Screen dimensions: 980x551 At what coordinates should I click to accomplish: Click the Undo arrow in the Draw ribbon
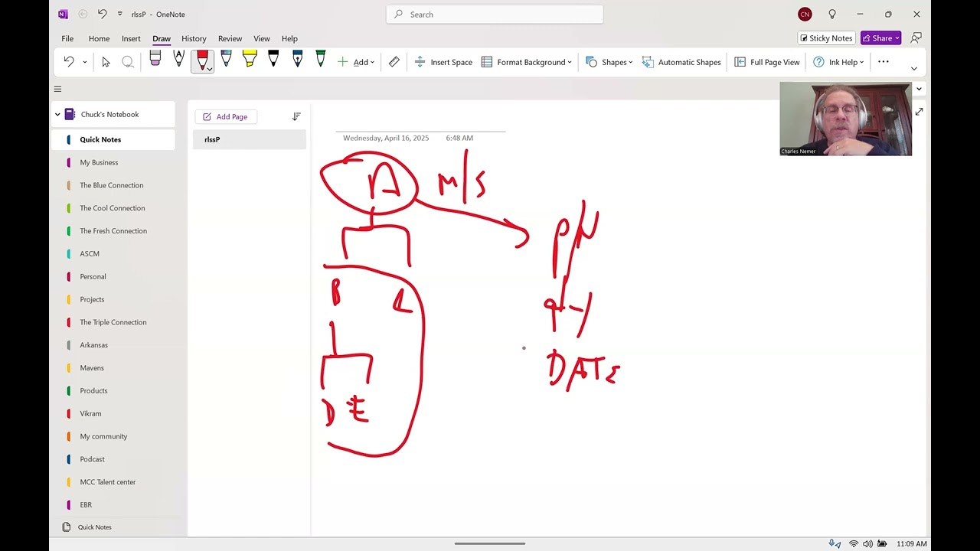click(x=69, y=62)
